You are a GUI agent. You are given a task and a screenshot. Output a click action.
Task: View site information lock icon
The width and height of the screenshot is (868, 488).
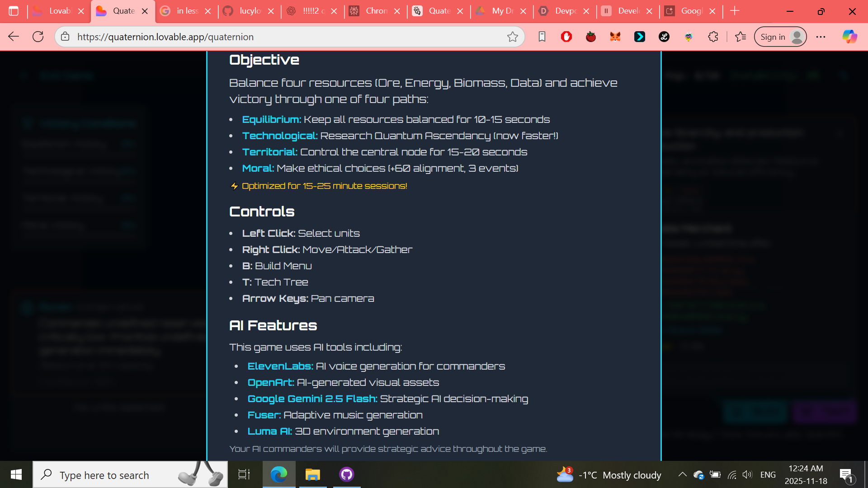[x=66, y=37]
